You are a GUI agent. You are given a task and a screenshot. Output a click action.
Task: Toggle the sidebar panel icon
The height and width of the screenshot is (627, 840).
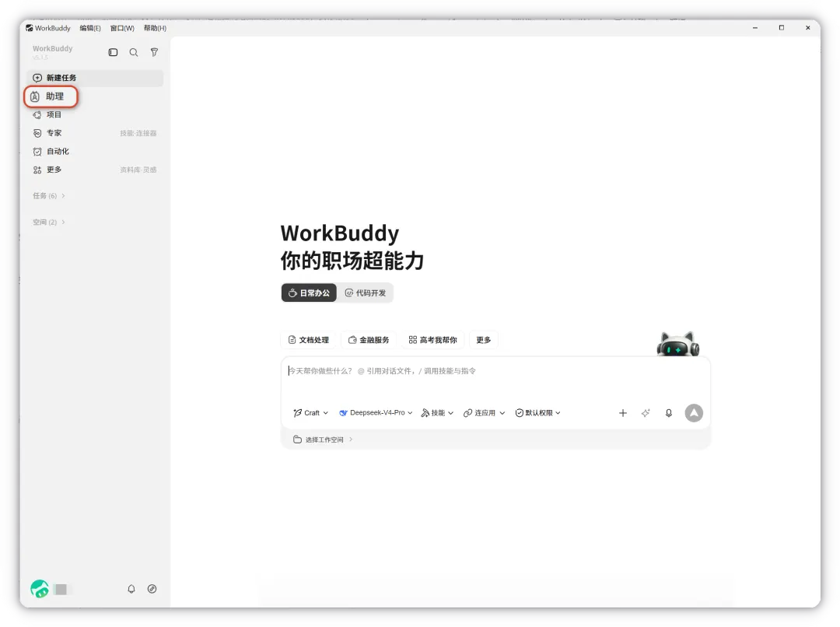coord(113,53)
